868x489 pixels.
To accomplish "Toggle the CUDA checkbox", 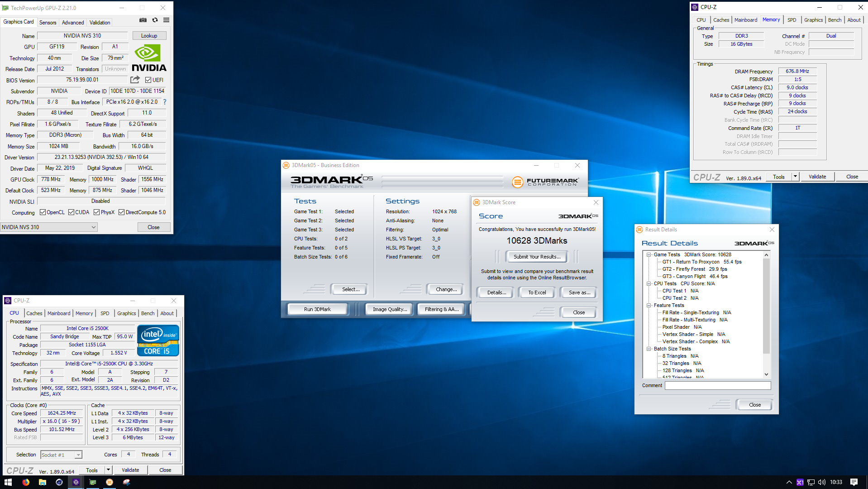I will [x=71, y=212].
